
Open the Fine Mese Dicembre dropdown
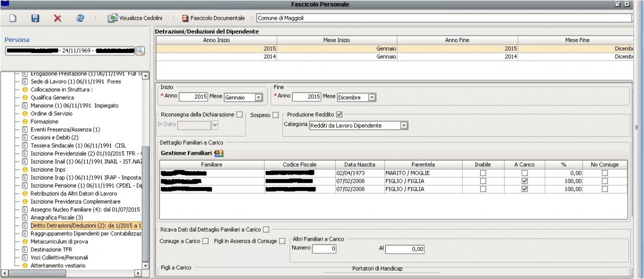pos(371,97)
